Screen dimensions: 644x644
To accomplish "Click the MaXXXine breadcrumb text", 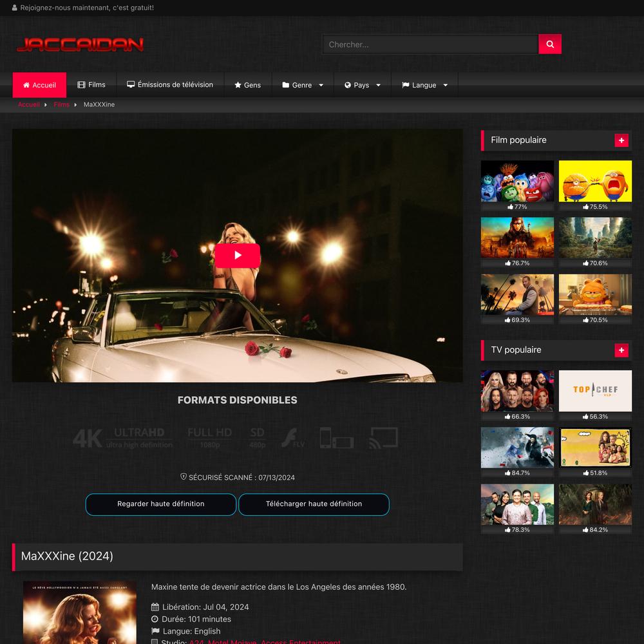I will coord(99,104).
